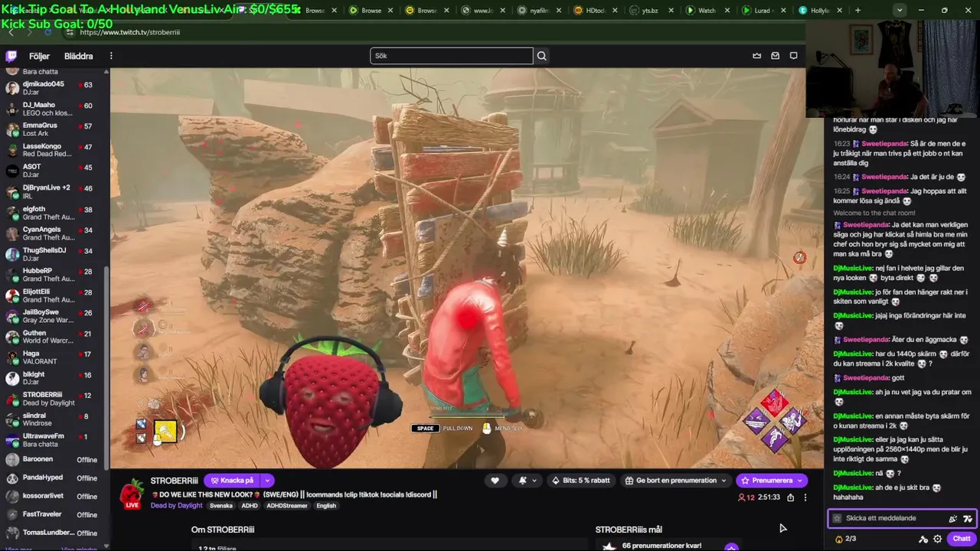Open offline channel PandaHyped
Image resolution: width=980 pixels, height=551 pixels.
coord(54,478)
